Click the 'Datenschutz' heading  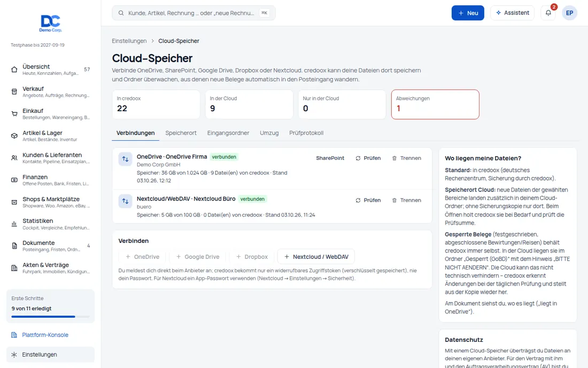[464, 340]
